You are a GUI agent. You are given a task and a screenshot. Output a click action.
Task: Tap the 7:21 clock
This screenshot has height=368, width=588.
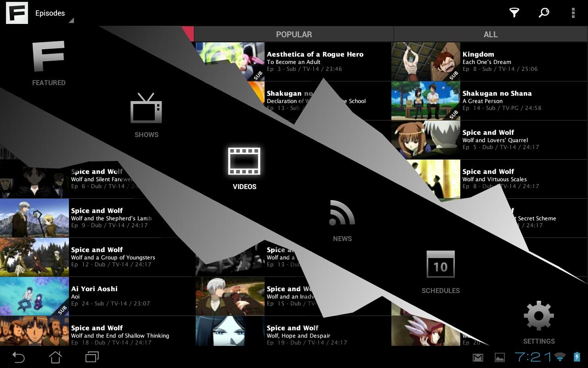(533, 357)
